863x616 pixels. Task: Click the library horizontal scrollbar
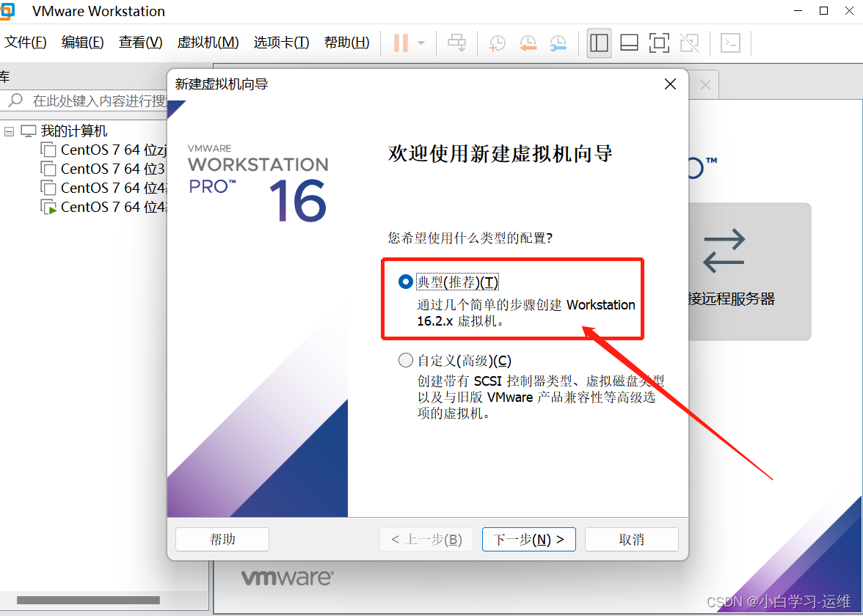(x=88, y=600)
